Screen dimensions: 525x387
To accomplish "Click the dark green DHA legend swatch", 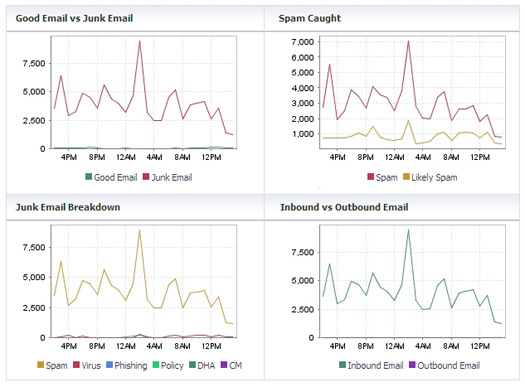I will pos(192,365).
